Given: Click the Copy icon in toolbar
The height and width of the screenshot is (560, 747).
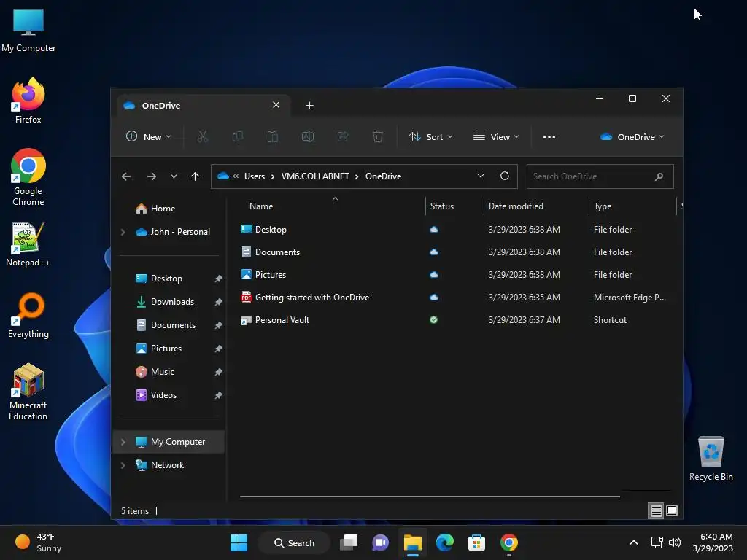Looking at the screenshot, I should click(237, 136).
